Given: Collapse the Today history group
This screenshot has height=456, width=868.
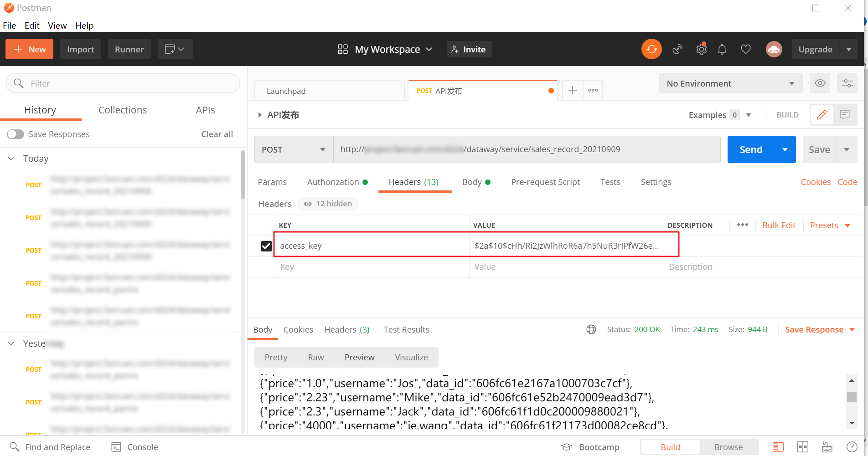Looking at the screenshot, I should (x=11, y=159).
